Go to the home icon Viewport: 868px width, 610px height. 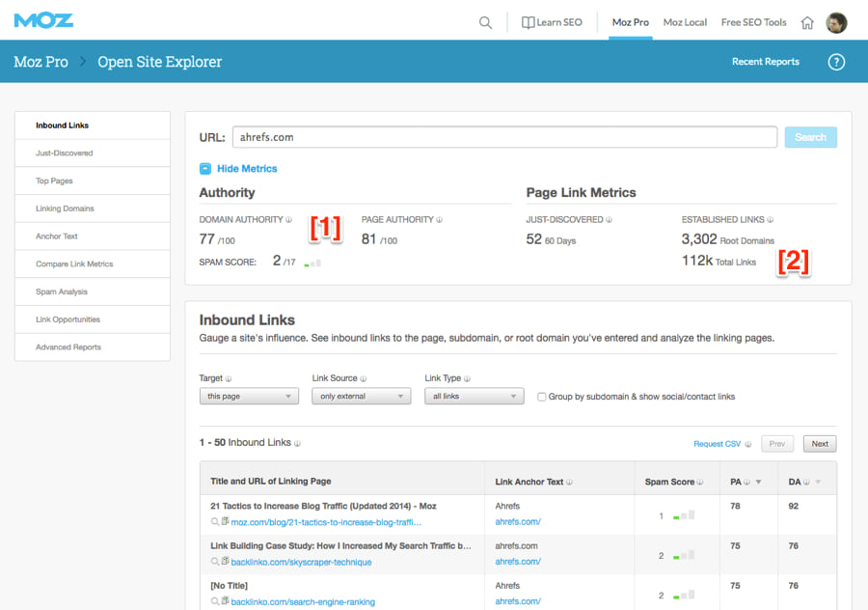pos(807,23)
